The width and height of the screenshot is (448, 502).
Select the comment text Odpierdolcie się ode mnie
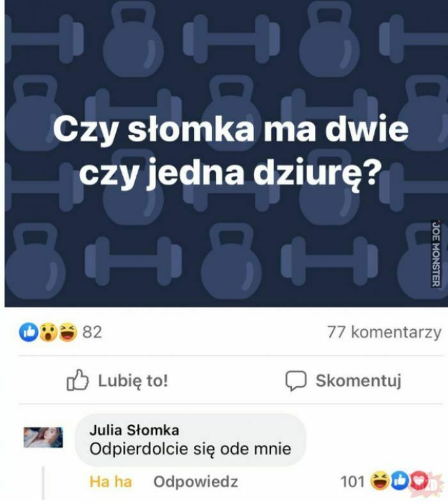(191, 449)
